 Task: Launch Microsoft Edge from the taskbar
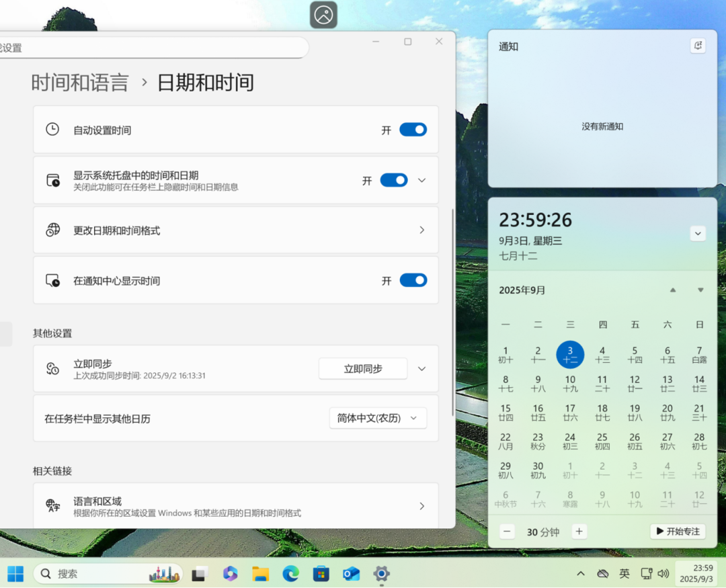(x=290, y=574)
